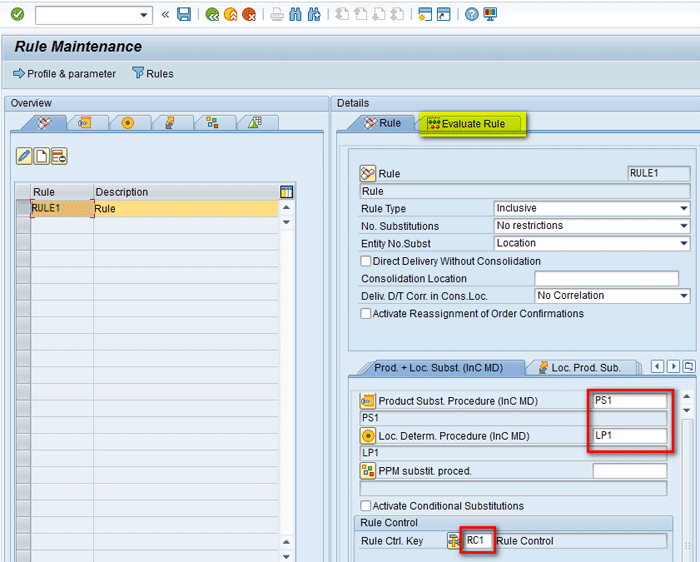
Task: Click the table layout settings icon
Action: click(x=287, y=192)
